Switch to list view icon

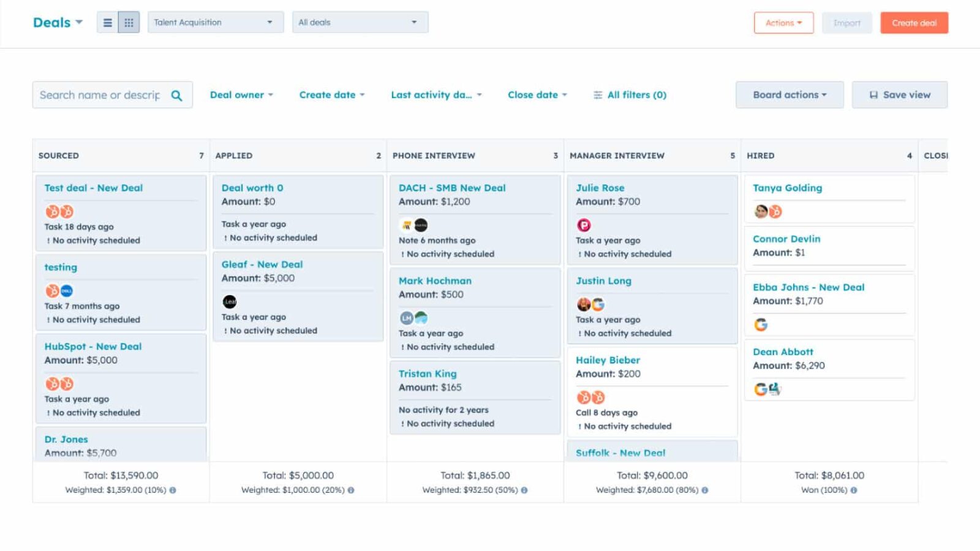click(108, 23)
